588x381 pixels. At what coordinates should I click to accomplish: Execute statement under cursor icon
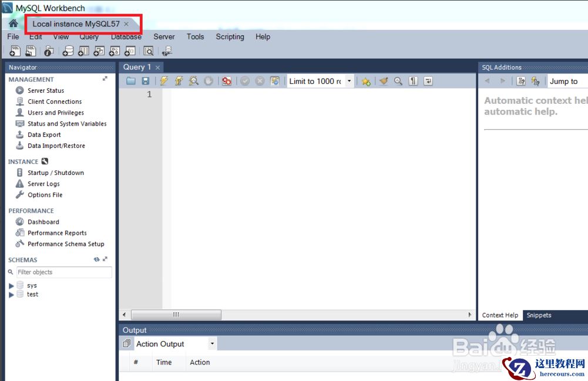(x=179, y=81)
